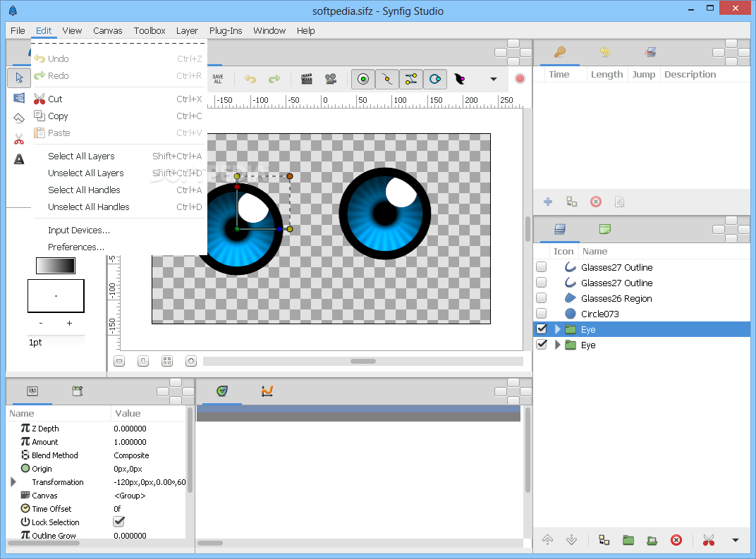The width and height of the screenshot is (756, 559).
Task: Select the Scissors cut tool in toolbox
Action: [19, 140]
